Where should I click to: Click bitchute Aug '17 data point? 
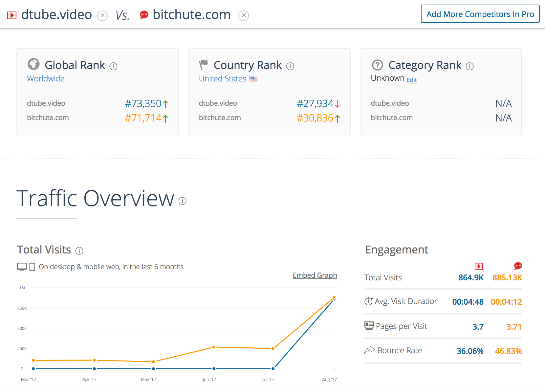click(x=334, y=297)
